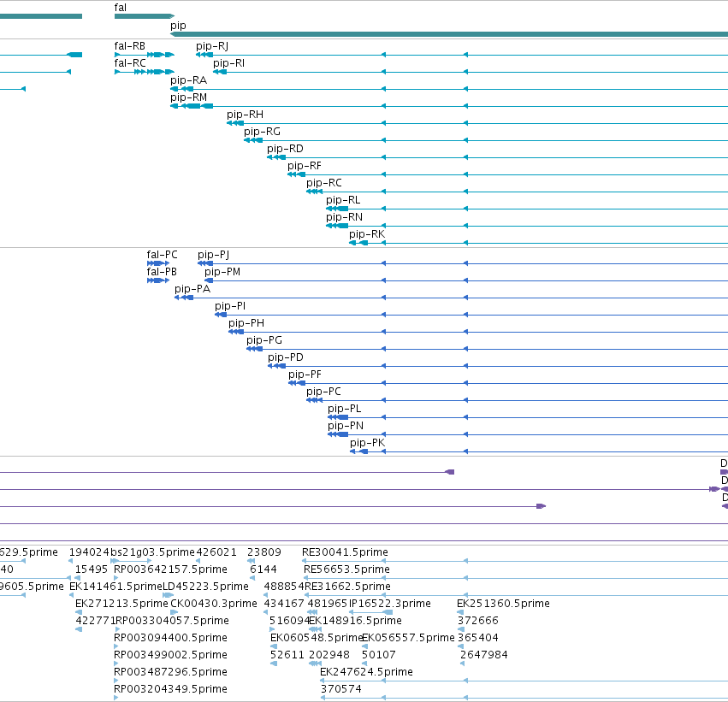This screenshot has width=728, height=702.
Task: Select EK251360.5prime feature
Action: (x=503, y=604)
